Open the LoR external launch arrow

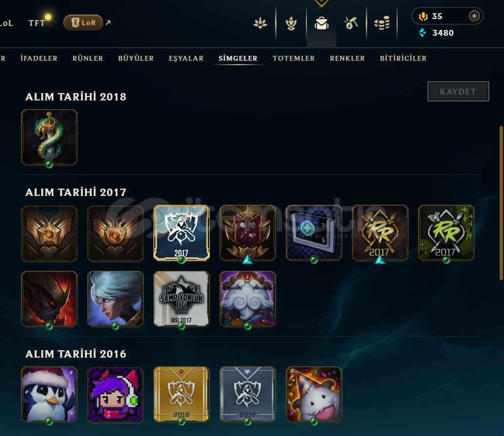coord(108,23)
